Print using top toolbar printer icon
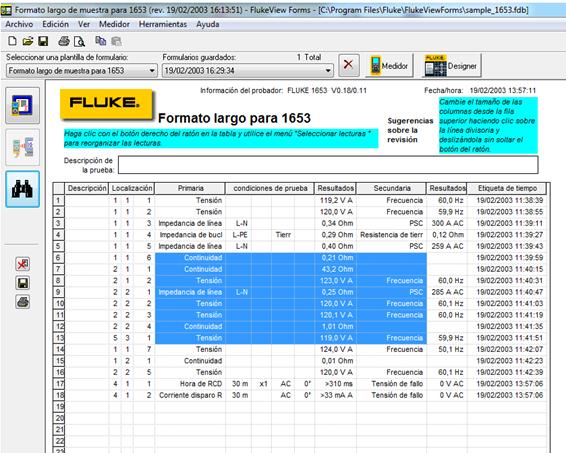The height and width of the screenshot is (453, 566). 64,41
